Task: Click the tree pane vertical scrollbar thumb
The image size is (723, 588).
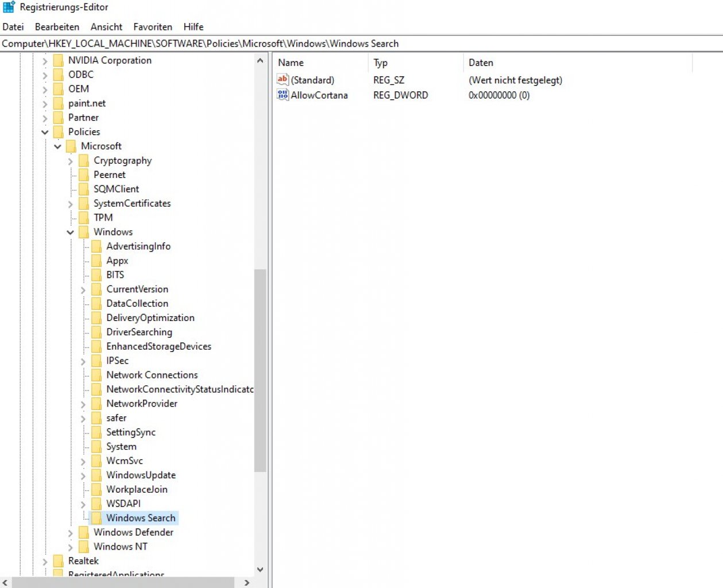Action: click(x=260, y=370)
